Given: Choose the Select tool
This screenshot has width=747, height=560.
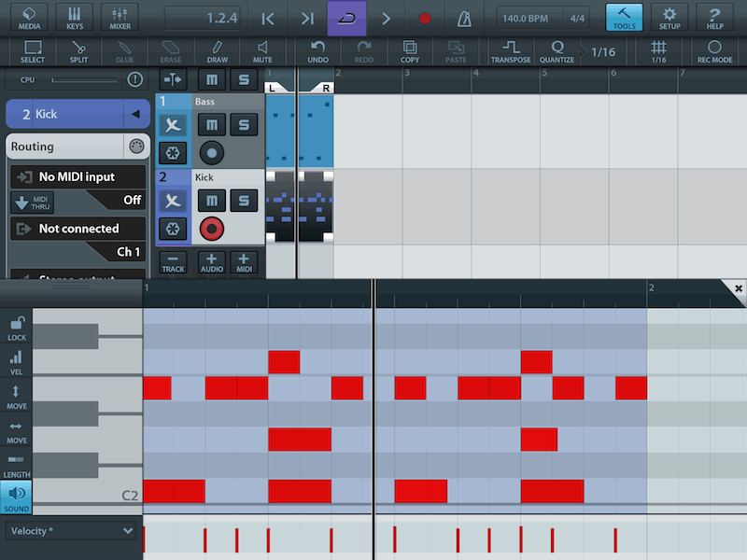Looking at the screenshot, I should [33, 51].
